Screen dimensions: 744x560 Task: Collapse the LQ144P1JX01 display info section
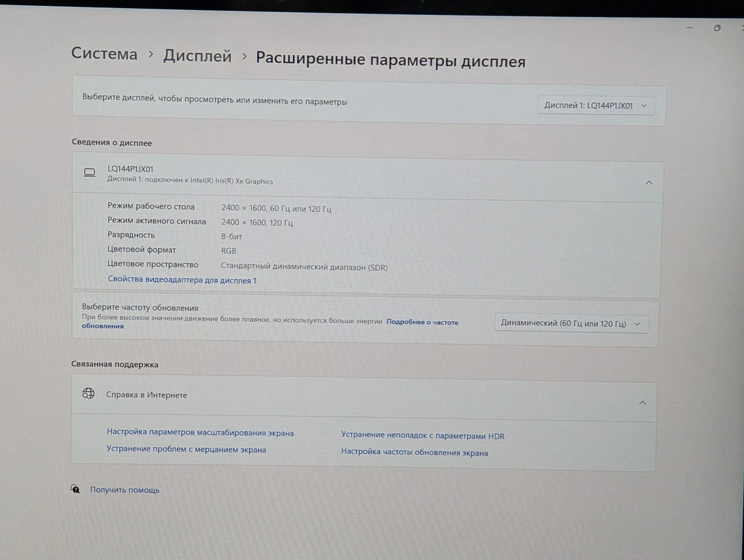(649, 182)
